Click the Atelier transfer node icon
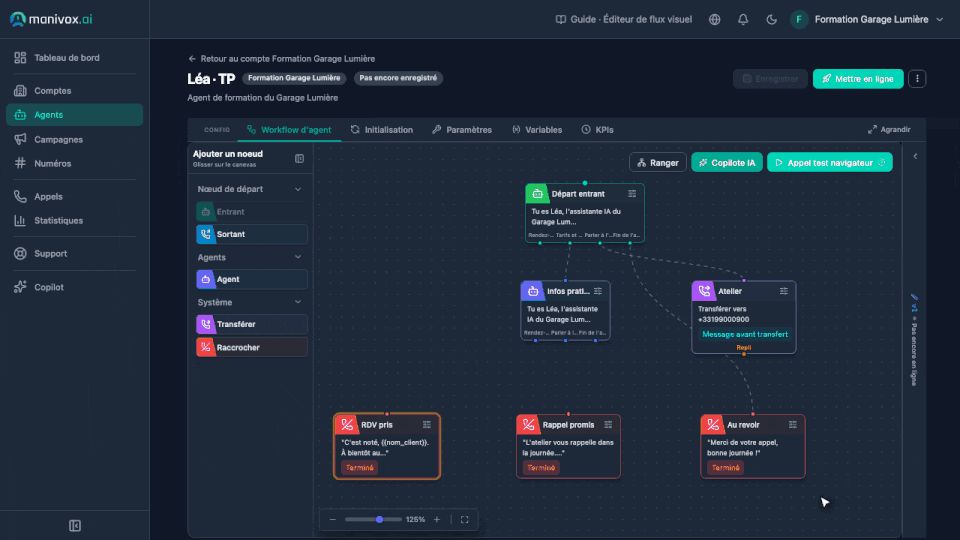The height and width of the screenshot is (540, 960). [x=704, y=291]
